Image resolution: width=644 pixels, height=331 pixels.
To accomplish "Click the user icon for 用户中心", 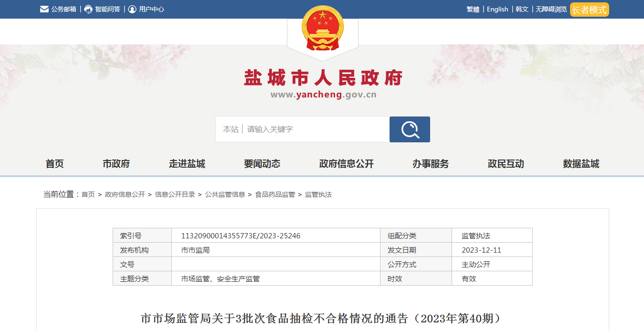I will [132, 9].
